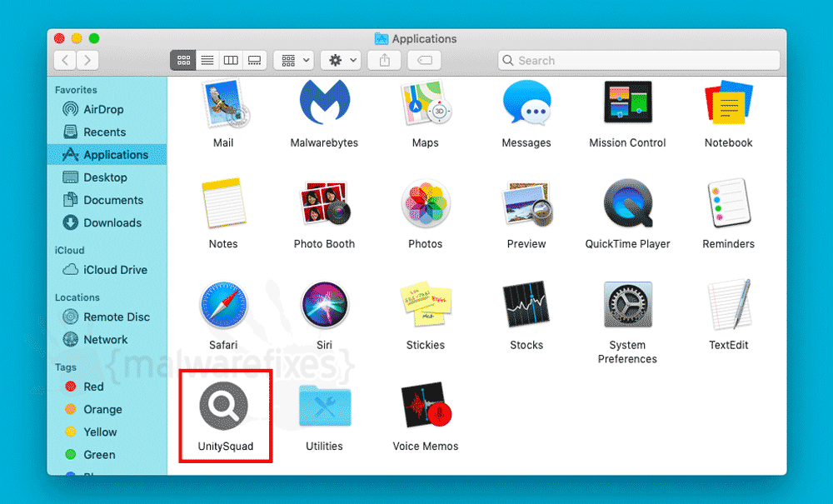Switch to icon view

183,61
